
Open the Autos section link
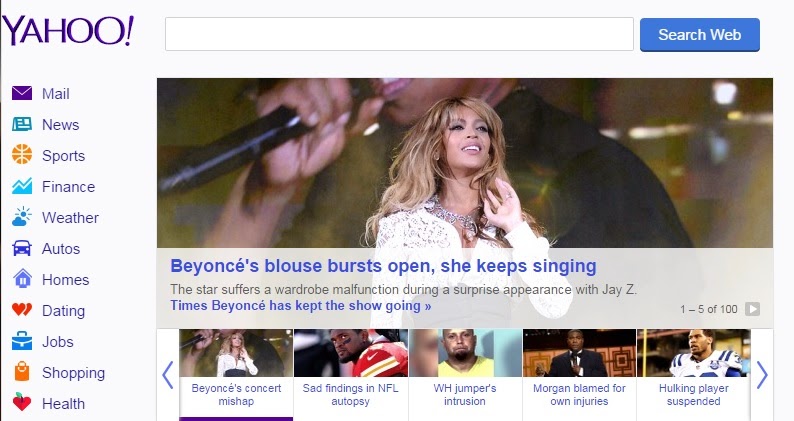(x=61, y=249)
